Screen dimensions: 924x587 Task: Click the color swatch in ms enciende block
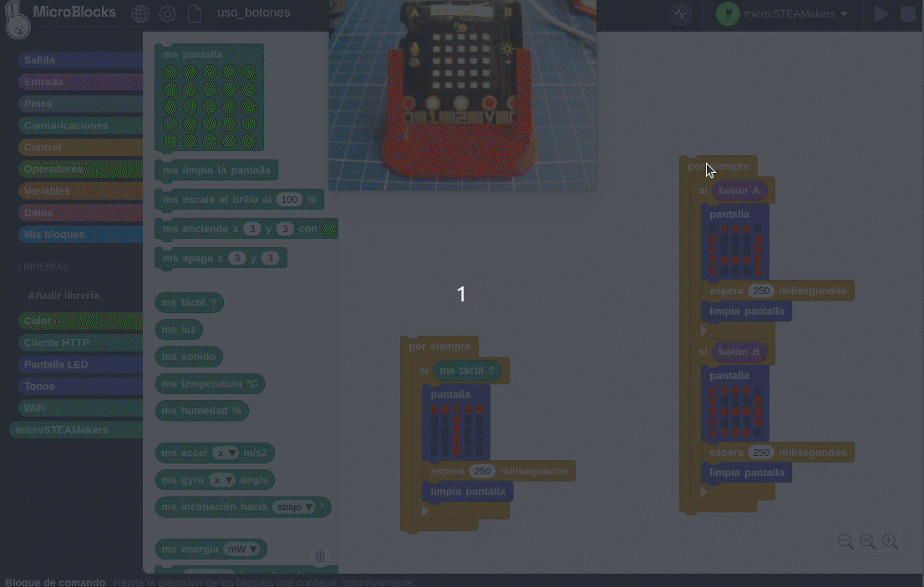[330, 229]
